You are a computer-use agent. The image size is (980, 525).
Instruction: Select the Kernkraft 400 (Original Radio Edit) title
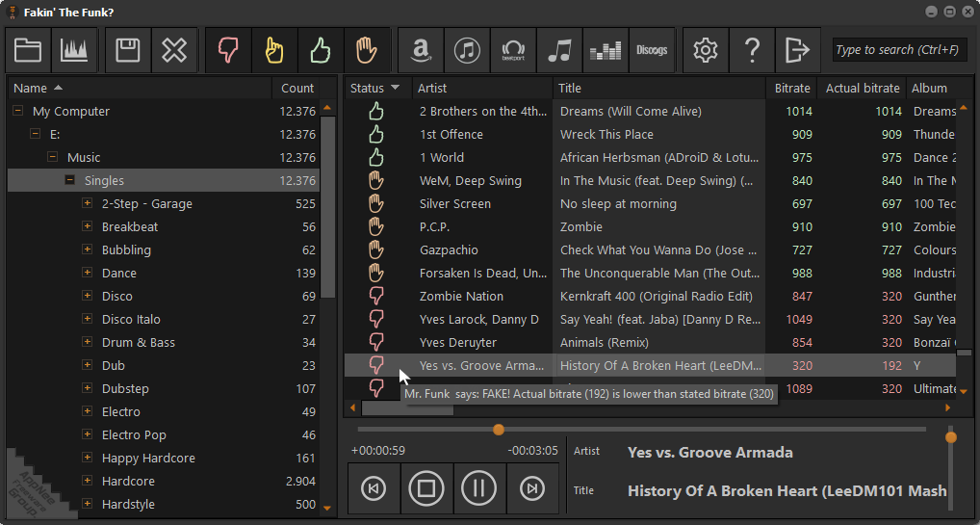click(657, 297)
